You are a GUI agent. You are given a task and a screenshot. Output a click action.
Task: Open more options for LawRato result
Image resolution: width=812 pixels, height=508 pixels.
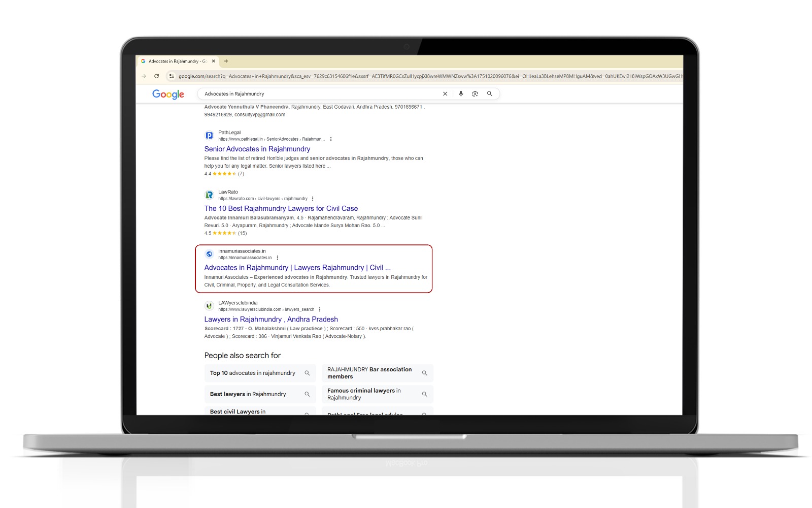coord(313,199)
